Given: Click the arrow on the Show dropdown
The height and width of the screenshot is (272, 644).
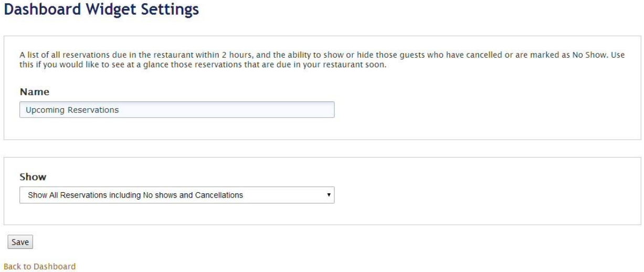Looking at the screenshot, I should click(329, 195).
